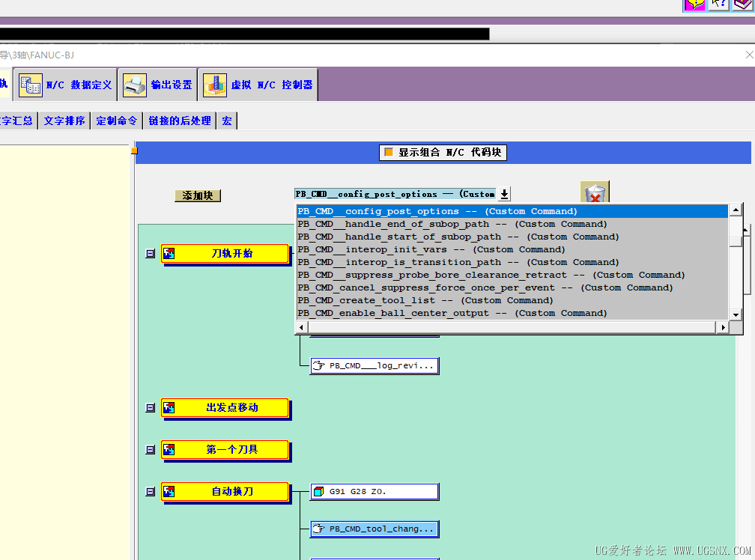The image size is (755, 560).
Task: Switch to the 文字排序 sub-tab
Action: [64, 121]
